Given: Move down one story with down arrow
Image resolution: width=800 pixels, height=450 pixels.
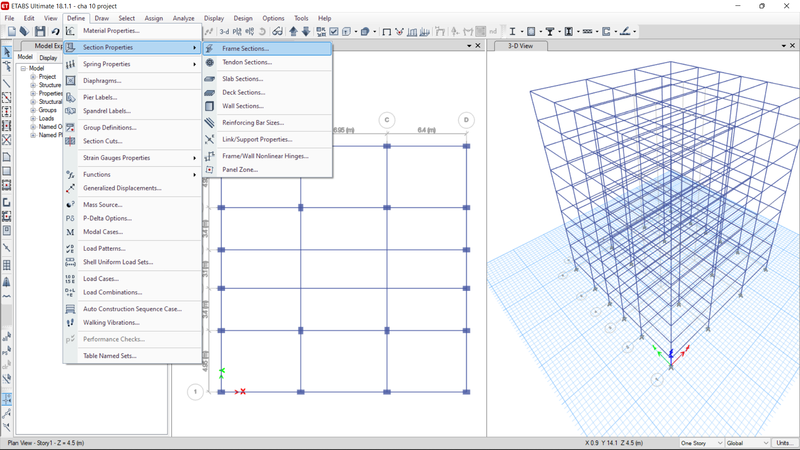Looking at the screenshot, I should [306, 32].
